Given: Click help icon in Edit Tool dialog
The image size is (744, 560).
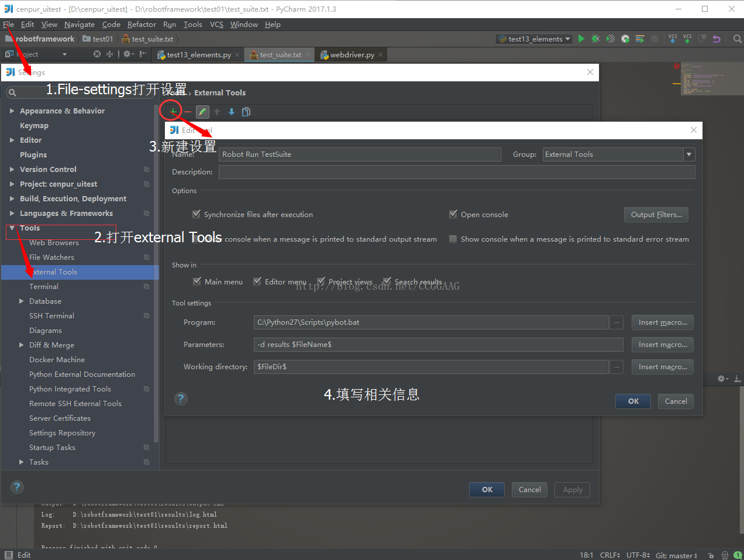Looking at the screenshot, I should coord(181,398).
